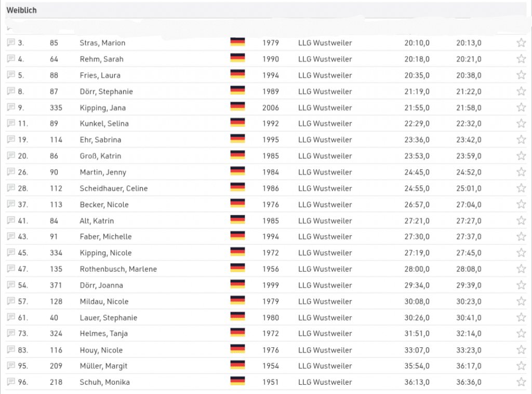This screenshot has width=532, height=394.
Task: Open comment icon for Helmes, Tanja
Action: tap(11, 333)
